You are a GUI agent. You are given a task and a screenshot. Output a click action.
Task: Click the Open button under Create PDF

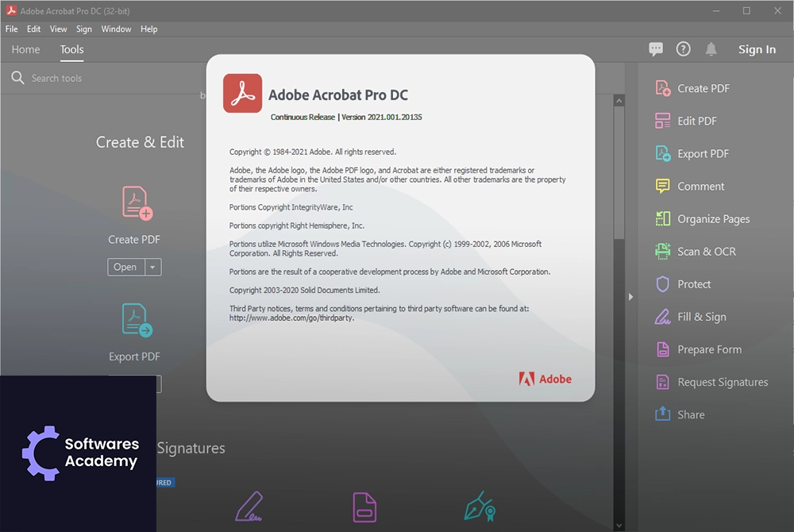pyautogui.click(x=125, y=268)
